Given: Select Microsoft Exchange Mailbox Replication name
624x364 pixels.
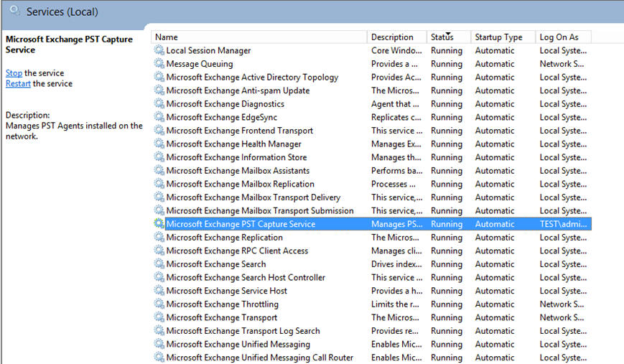Looking at the screenshot, I should click(241, 184).
